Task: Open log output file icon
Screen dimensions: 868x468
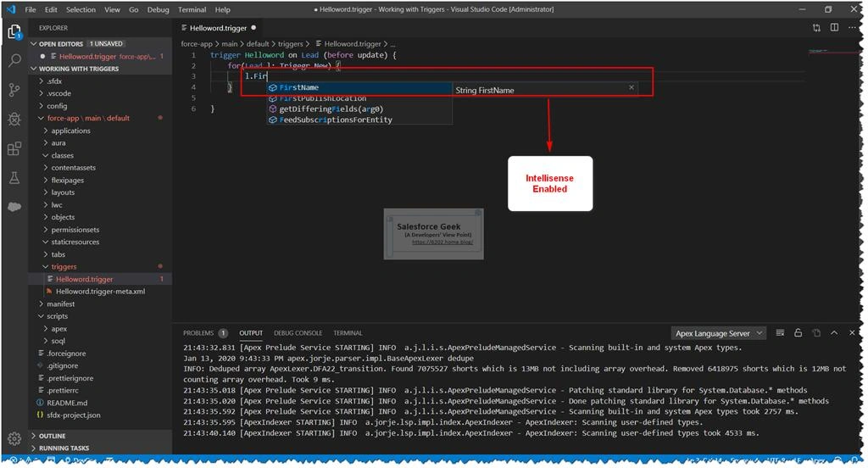Action: pos(816,333)
